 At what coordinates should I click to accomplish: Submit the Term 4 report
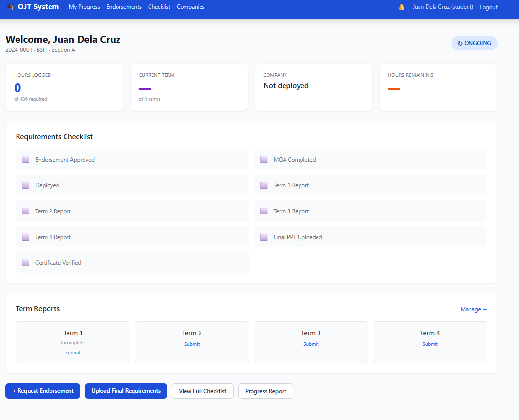coord(430,344)
